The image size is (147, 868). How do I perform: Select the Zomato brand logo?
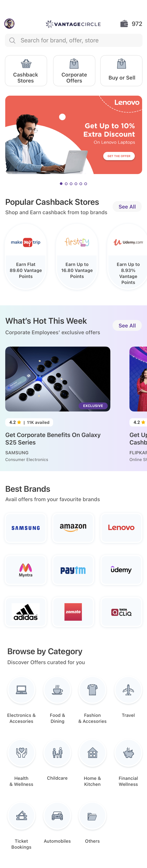tap(73, 612)
